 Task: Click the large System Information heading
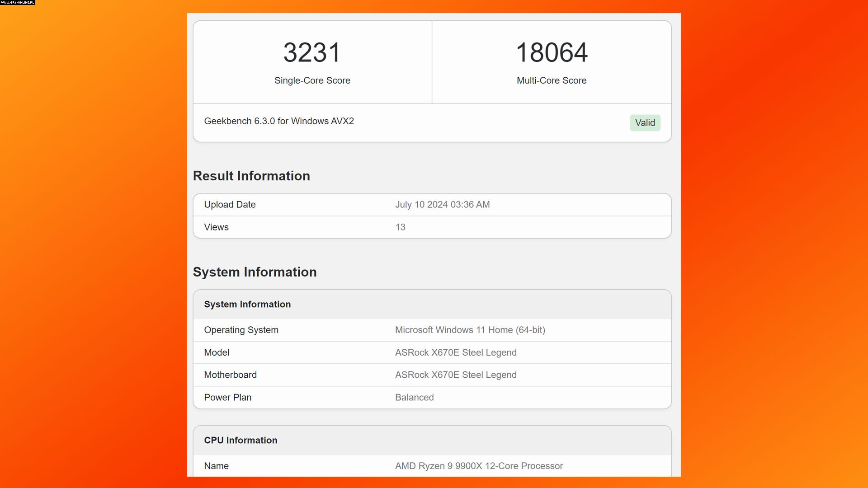coord(255,272)
